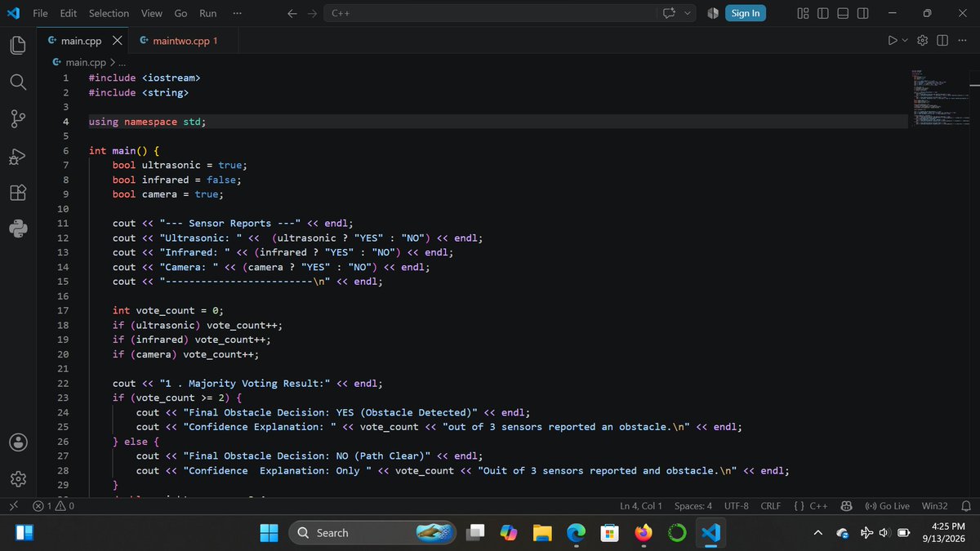Open the View menu
Image resolution: width=980 pixels, height=551 pixels.
click(x=151, y=13)
